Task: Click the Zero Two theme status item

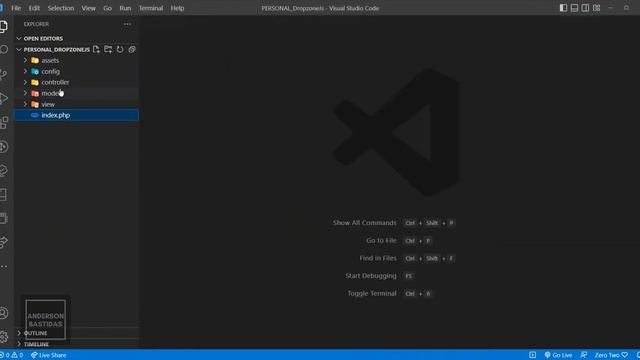Action: pos(611,355)
